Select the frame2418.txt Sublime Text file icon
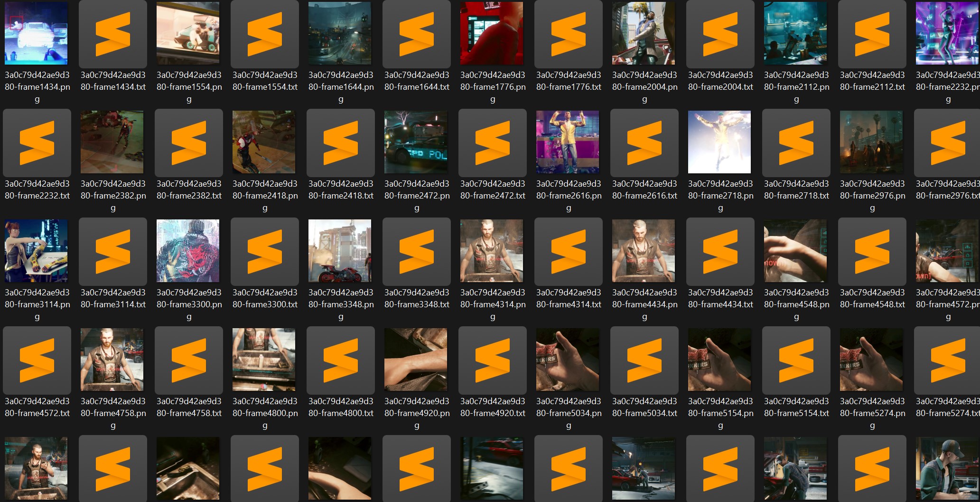This screenshot has height=502, width=980. point(341,142)
